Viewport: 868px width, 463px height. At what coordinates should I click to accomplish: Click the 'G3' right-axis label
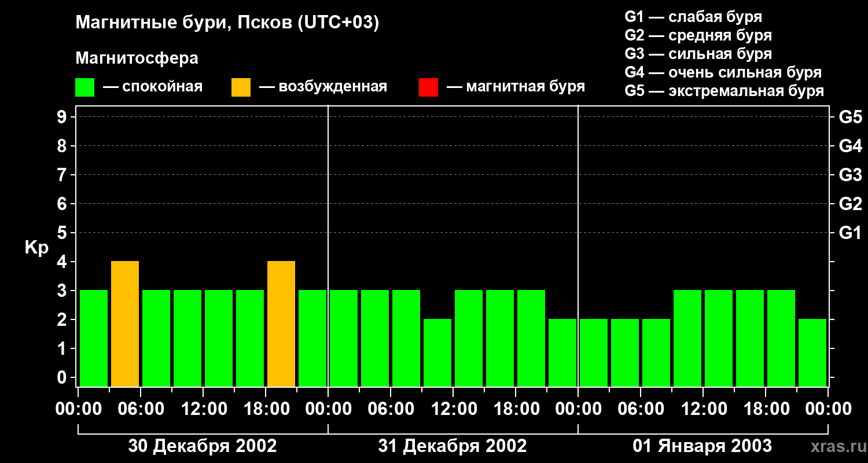[850, 175]
